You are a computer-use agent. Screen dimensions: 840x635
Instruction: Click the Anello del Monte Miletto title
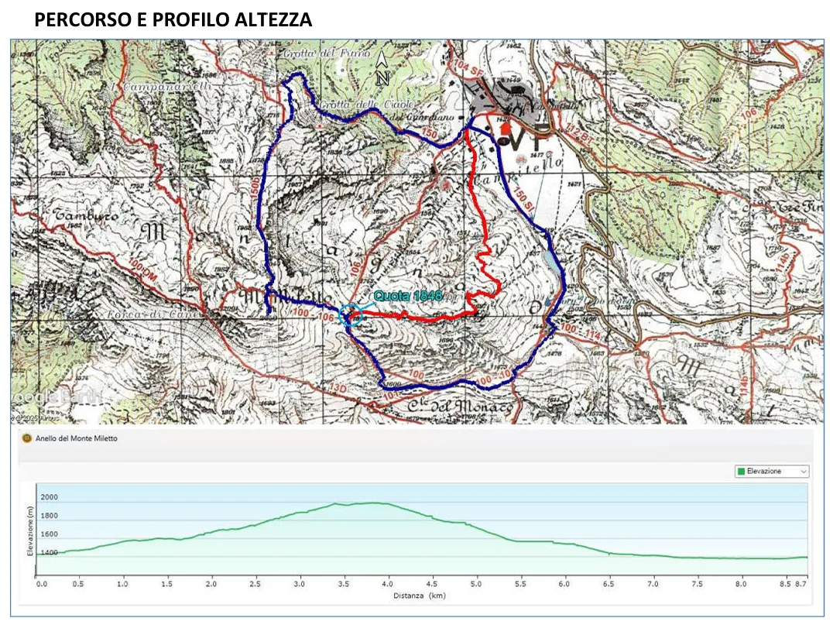(76, 438)
